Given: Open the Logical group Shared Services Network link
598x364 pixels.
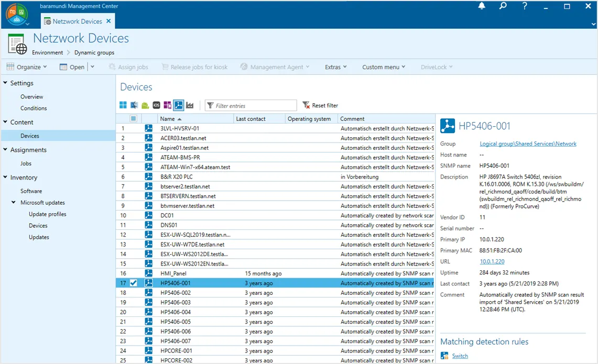Looking at the screenshot, I should tap(528, 144).
